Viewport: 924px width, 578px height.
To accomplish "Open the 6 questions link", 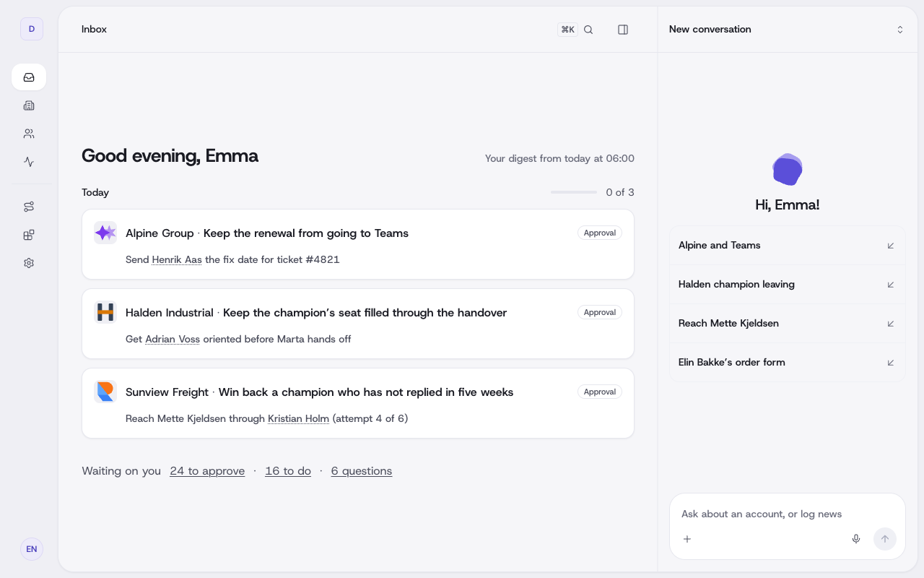I will point(362,471).
